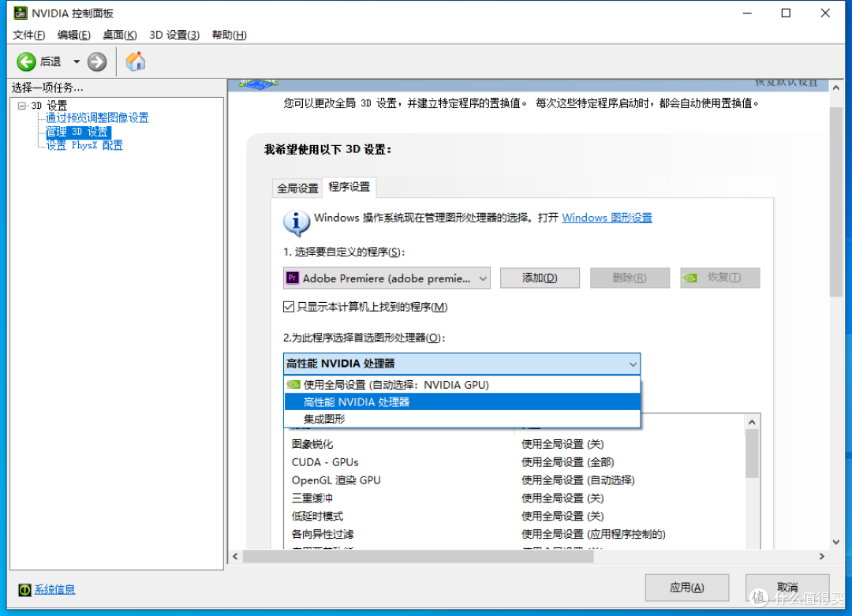Select the 低延时模式 setting row
This screenshot has width=852, height=616.
click(x=514, y=516)
